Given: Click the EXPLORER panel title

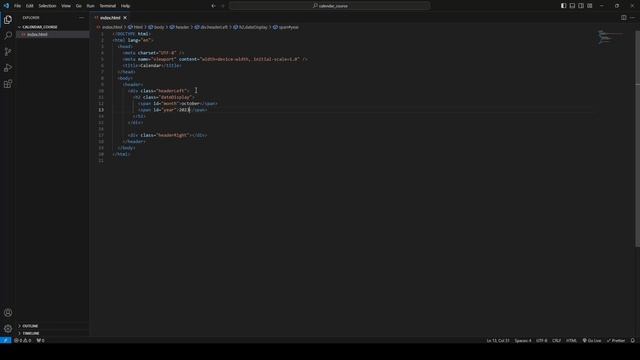Looking at the screenshot, I should [31, 18].
